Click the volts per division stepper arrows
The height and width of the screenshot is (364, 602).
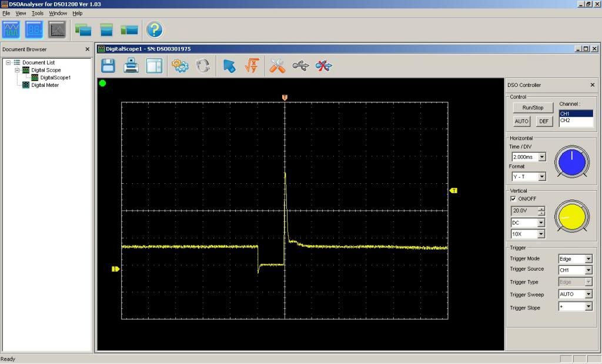click(x=541, y=211)
